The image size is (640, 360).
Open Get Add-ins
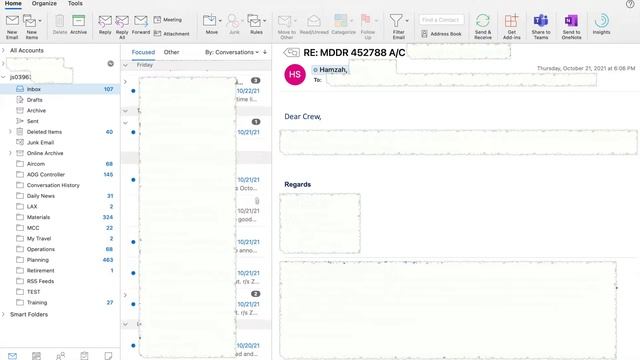pyautogui.click(x=511, y=27)
